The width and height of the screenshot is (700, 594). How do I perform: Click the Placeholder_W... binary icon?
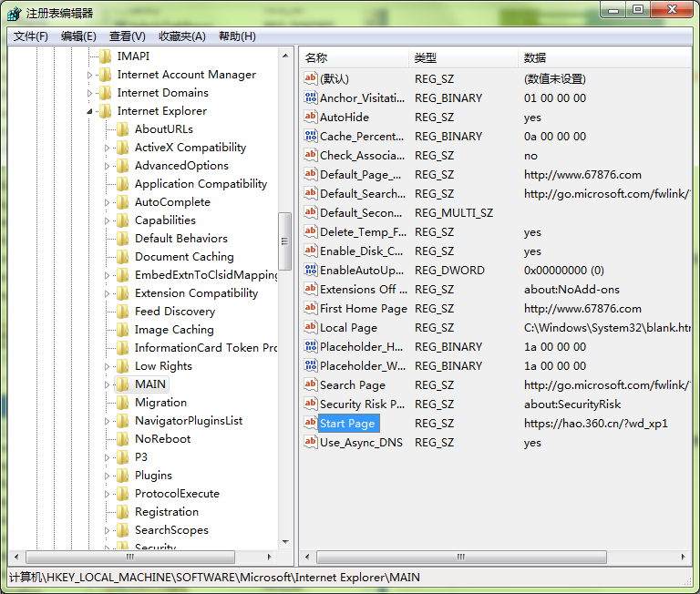coord(310,365)
